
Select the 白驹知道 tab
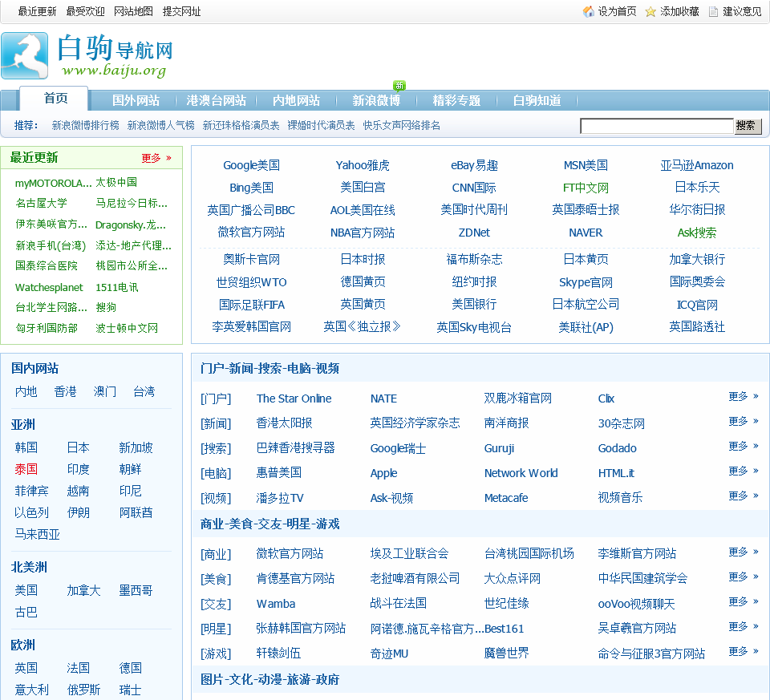(x=537, y=101)
